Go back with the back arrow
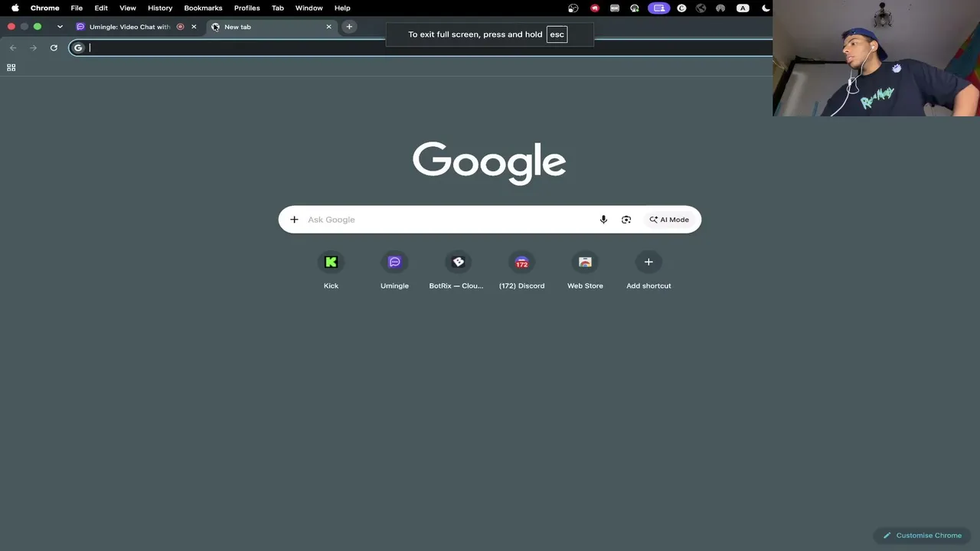This screenshot has height=551, width=980. coord(13,47)
